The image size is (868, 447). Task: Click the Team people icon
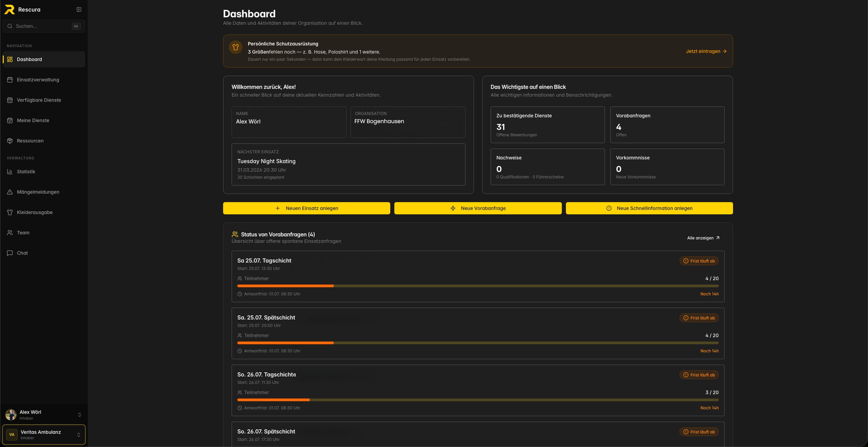(x=10, y=233)
